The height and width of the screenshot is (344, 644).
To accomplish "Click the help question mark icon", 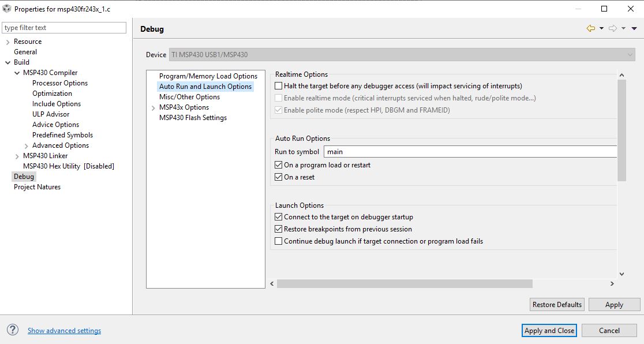I will (x=13, y=330).
